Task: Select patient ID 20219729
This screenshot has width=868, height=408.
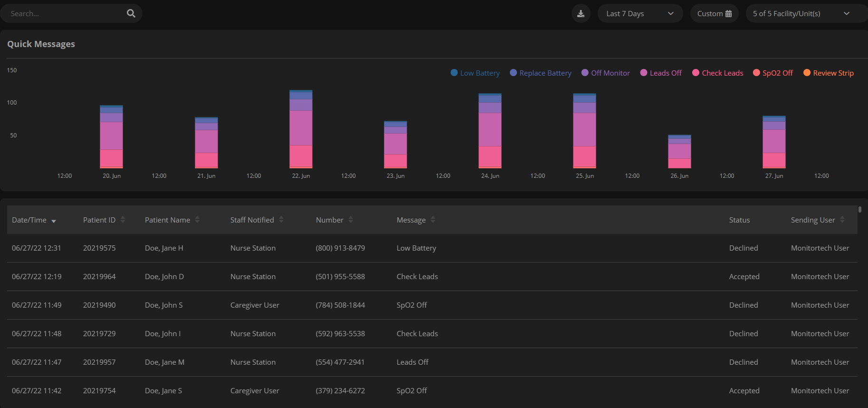Action: 99,333
